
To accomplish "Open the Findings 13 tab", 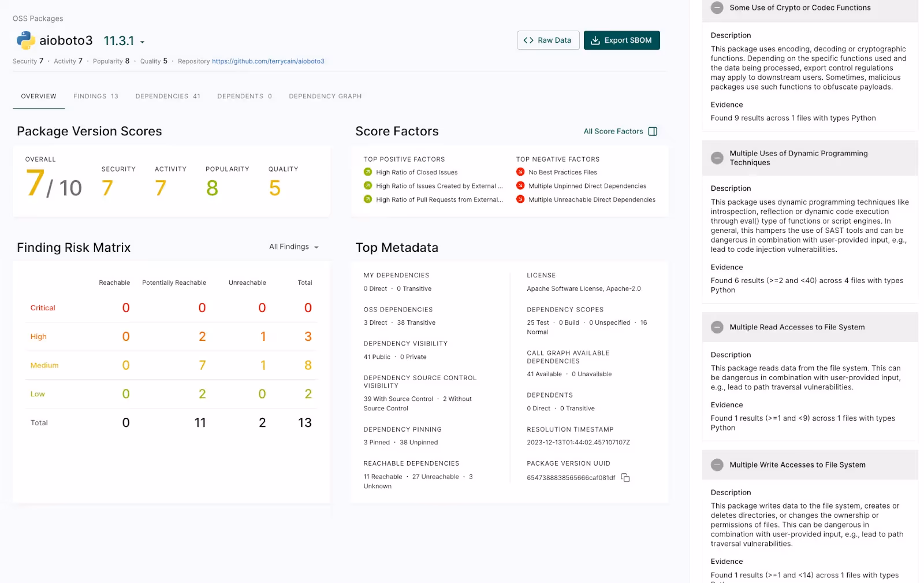I will (x=96, y=96).
